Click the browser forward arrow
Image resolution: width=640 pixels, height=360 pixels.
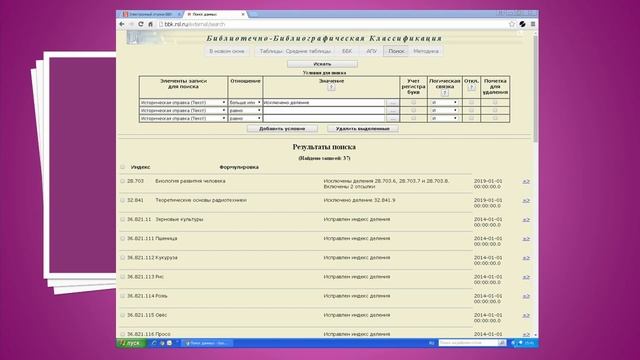[x=131, y=24]
